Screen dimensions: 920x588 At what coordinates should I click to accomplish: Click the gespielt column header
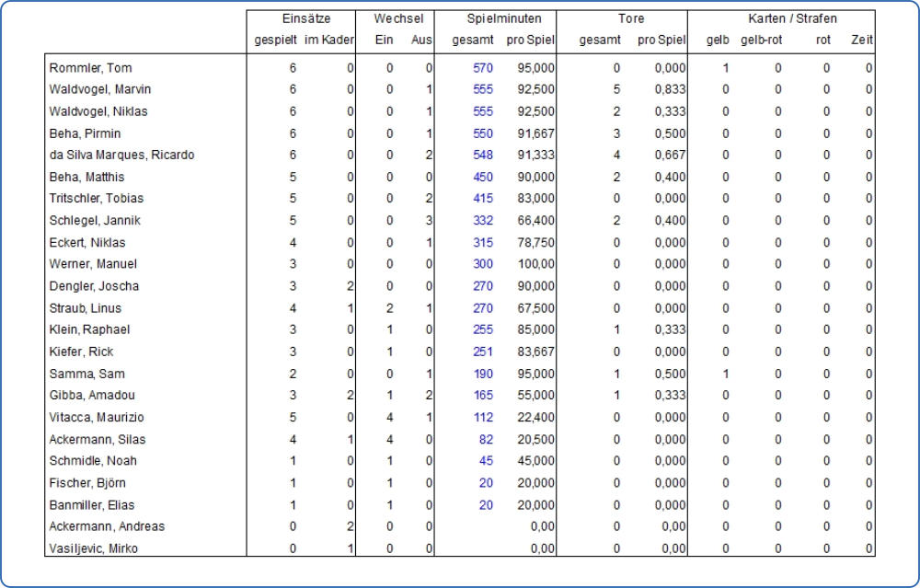(x=275, y=40)
